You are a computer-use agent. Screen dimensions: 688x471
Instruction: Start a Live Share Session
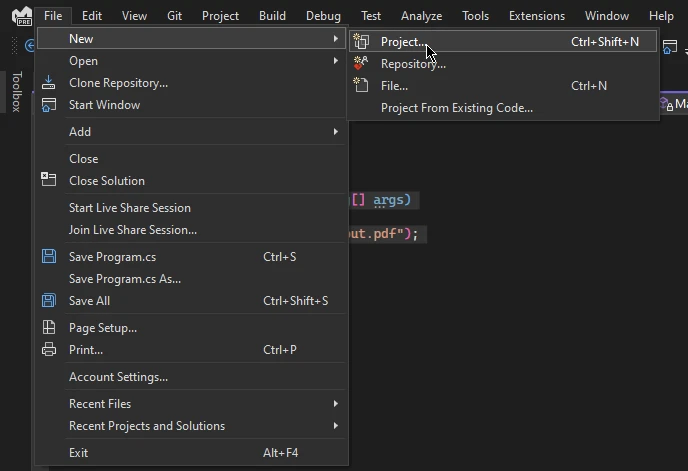tap(129, 208)
